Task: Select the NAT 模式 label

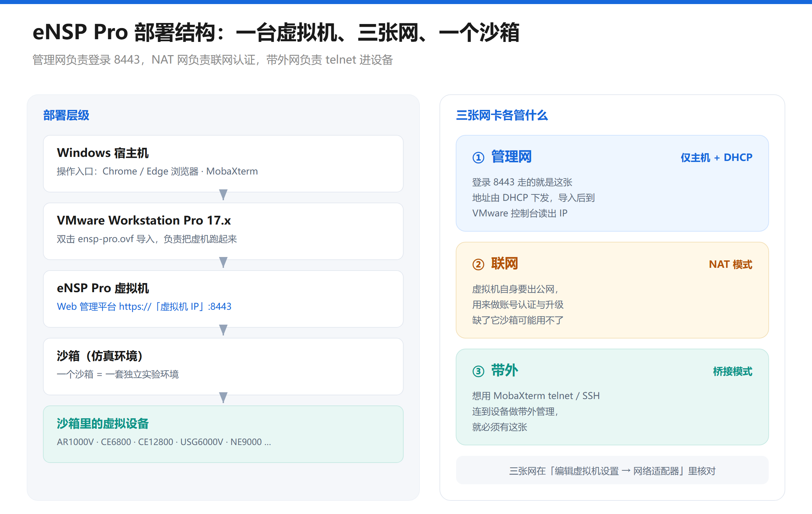Action: click(x=730, y=264)
